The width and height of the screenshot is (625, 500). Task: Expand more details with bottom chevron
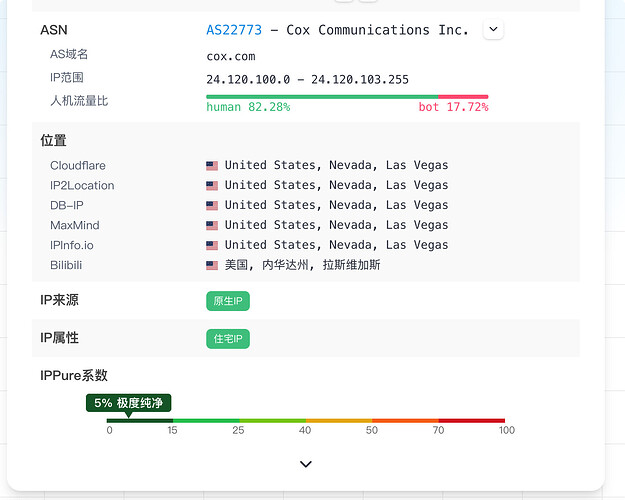306,464
